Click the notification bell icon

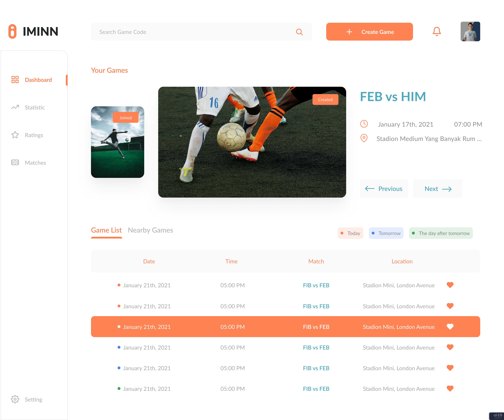(437, 32)
